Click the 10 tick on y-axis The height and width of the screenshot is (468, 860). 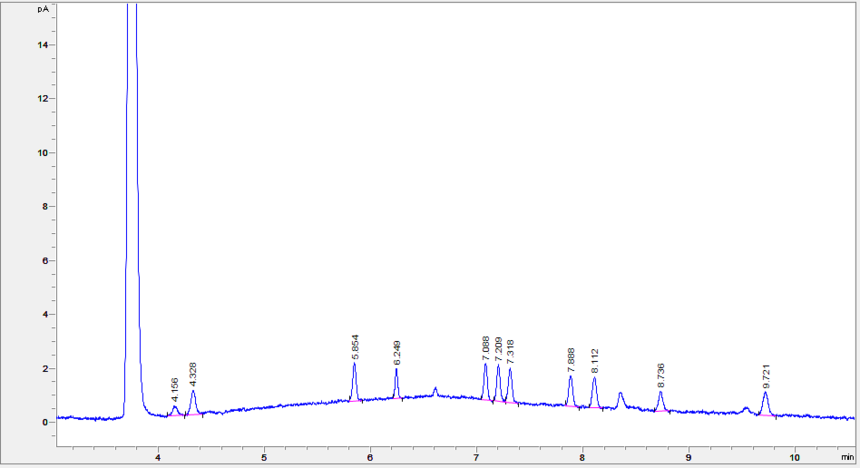point(43,153)
